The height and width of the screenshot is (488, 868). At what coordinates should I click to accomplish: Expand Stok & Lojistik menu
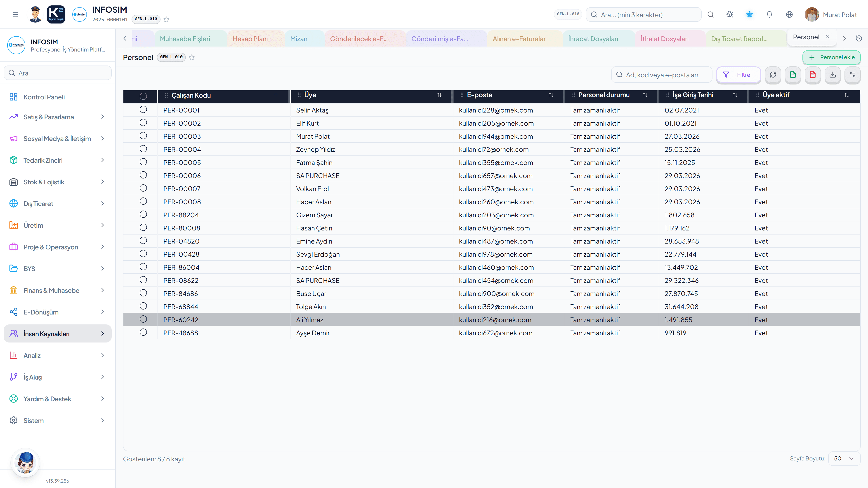pyautogui.click(x=57, y=182)
